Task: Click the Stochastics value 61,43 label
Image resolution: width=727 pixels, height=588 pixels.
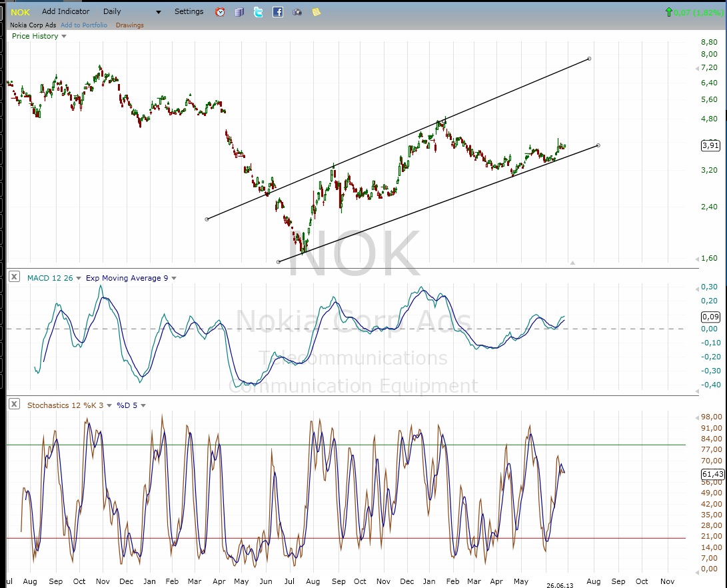Action: [712, 474]
